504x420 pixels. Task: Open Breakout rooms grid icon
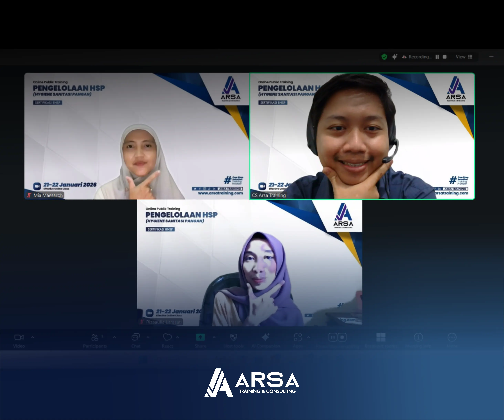click(x=381, y=337)
